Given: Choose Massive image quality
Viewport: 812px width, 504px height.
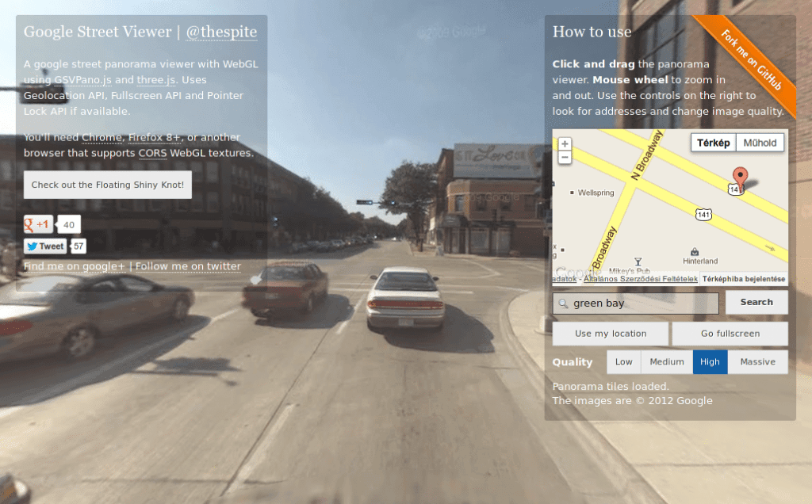Looking at the screenshot, I should pos(757,362).
